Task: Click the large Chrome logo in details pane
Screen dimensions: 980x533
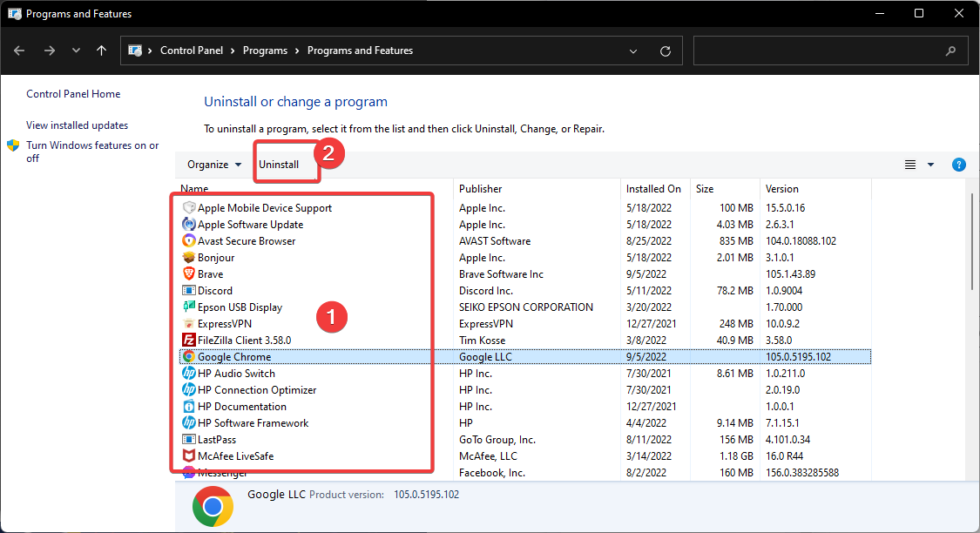Action: [213, 506]
